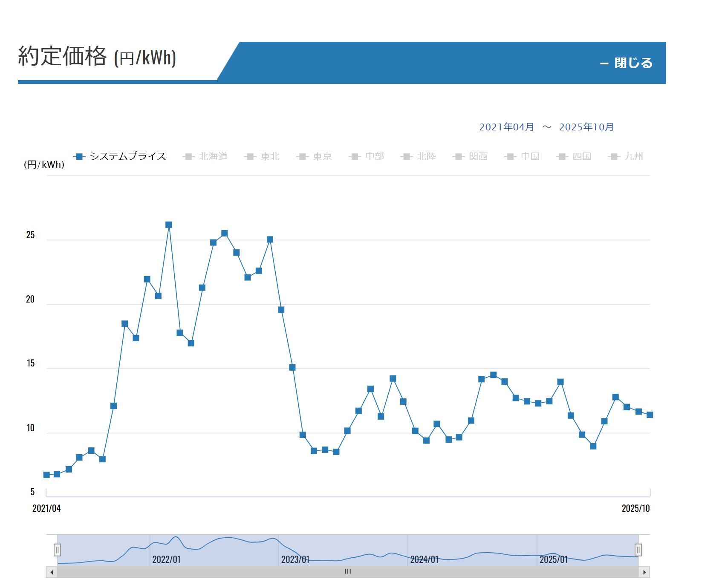Enable the 東北 legend series
Image resolution: width=716 pixels, height=588 pixels.
click(263, 156)
